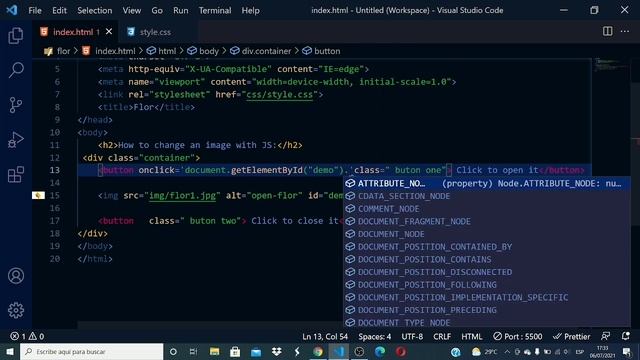
Task: Click the glyph margin icon on line 15
Action: pos(38,196)
